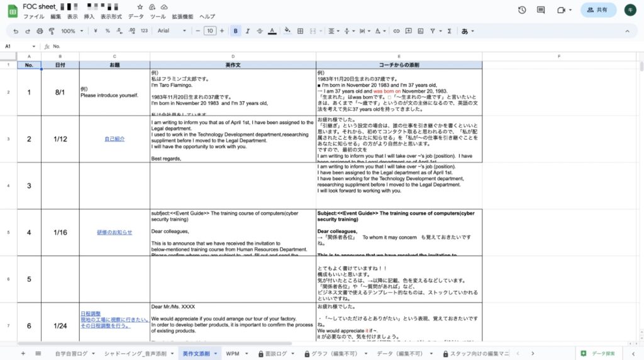The height and width of the screenshot is (360, 644).
Task: Click the データ探索 explore button
Action: [x=598, y=354]
